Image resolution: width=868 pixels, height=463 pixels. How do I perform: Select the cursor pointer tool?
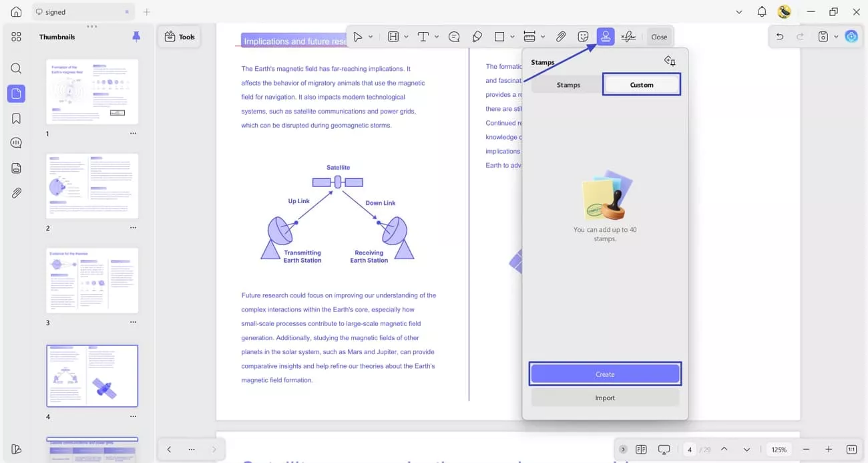(x=358, y=37)
